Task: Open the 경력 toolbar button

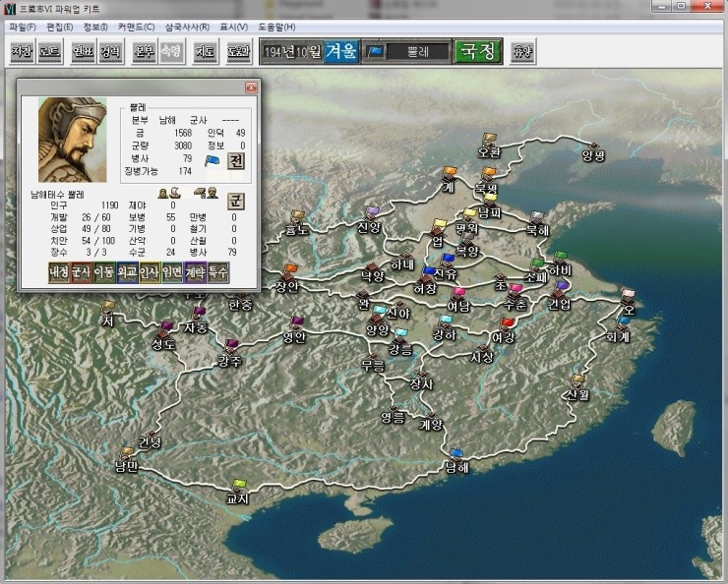Action: (110, 51)
